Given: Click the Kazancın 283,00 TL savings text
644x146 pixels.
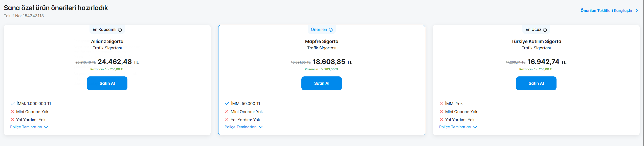Looking at the screenshot, I should tap(322, 69).
